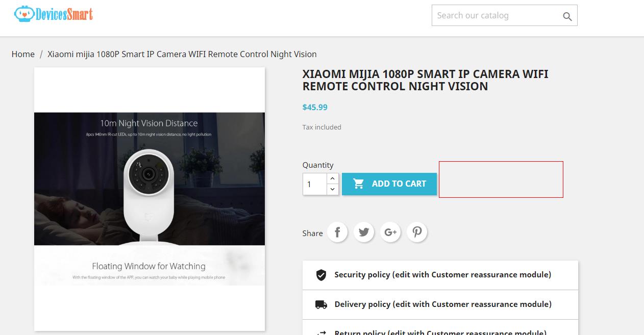Go to Home breadcrumb link
The image size is (644, 335).
coord(23,54)
